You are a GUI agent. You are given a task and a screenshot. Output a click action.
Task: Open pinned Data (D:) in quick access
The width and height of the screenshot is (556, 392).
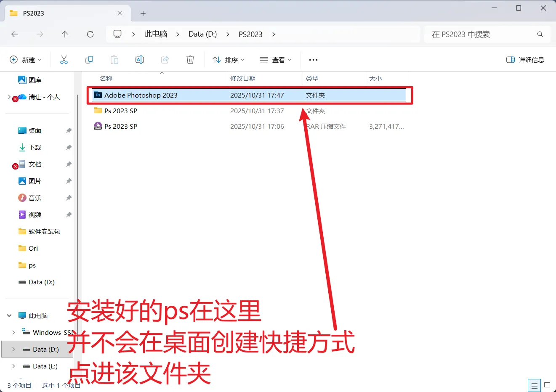point(36,282)
